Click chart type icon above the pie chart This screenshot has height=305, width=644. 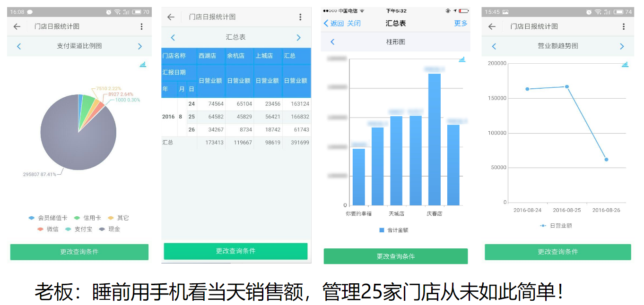pos(143,65)
